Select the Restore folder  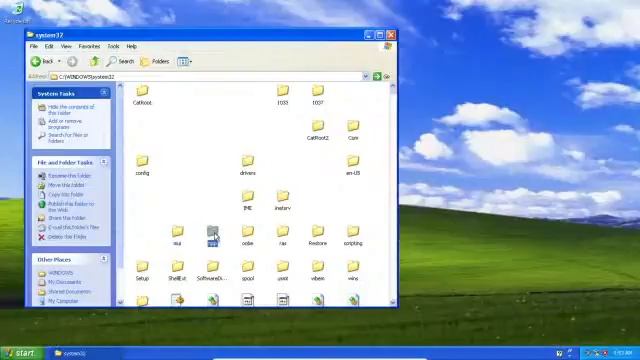[318, 235]
